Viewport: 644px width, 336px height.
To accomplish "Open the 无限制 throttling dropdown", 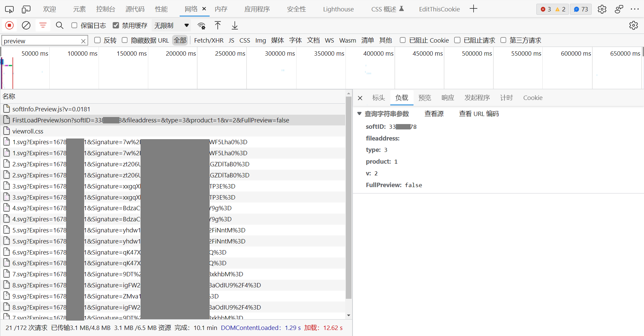I will pyautogui.click(x=171, y=25).
